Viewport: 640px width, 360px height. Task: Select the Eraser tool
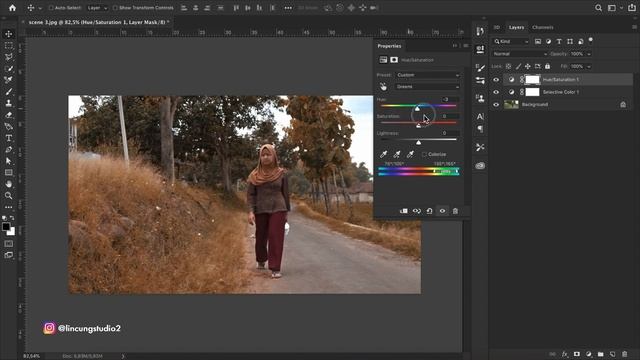[9, 115]
